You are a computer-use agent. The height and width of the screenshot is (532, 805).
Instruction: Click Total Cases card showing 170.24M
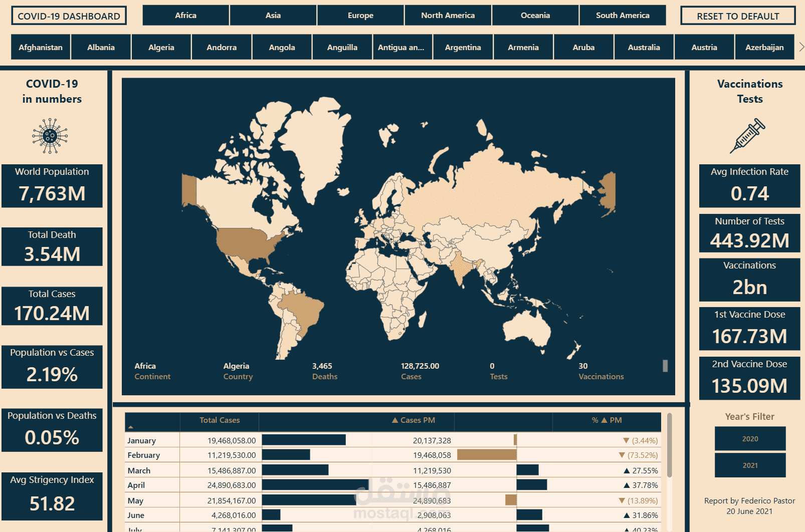(52, 306)
